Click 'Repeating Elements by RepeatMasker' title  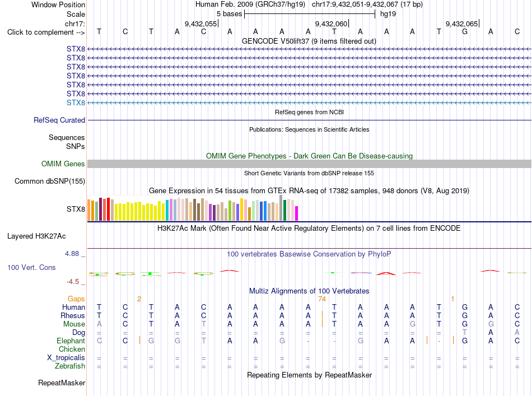[310, 375]
